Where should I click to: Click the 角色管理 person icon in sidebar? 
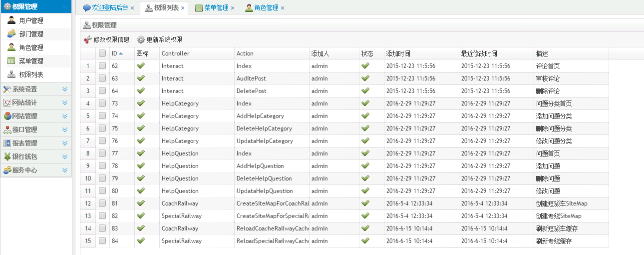[x=11, y=47]
